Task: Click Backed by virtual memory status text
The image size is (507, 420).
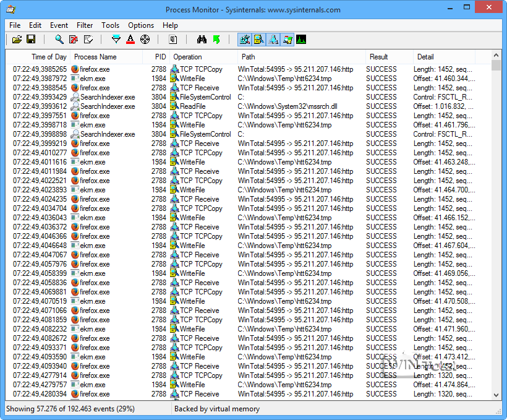Action: pos(217,409)
